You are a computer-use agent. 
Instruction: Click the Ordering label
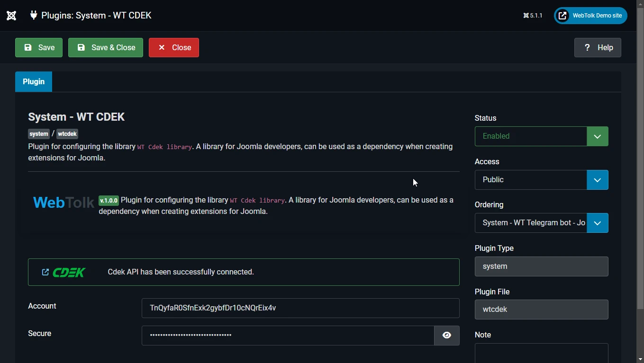pos(489,205)
